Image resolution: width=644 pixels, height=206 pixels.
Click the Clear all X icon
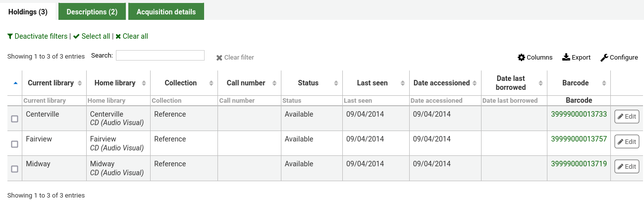point(118,37)
